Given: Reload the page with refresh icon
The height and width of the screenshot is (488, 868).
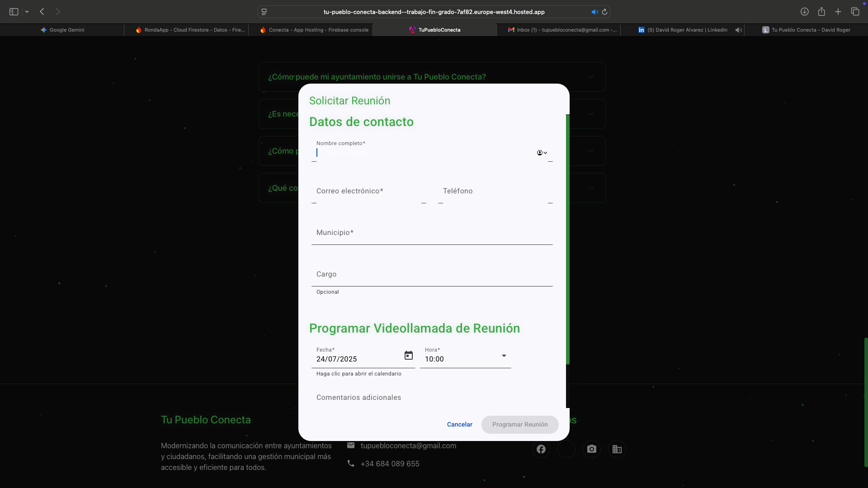Looking at the screenshot, I should (604, 12).
